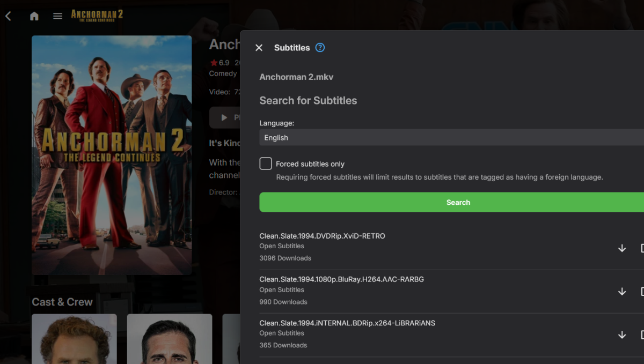The height and width of the screenshot is (364, 644).
Task: Open the Language dropdown set to English
Action: click(x=451, y=138)
